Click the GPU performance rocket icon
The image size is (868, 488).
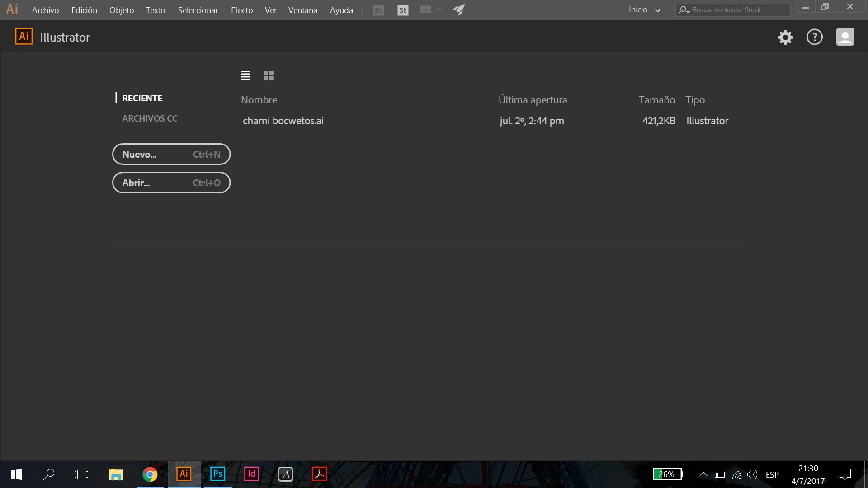(459, 9)
